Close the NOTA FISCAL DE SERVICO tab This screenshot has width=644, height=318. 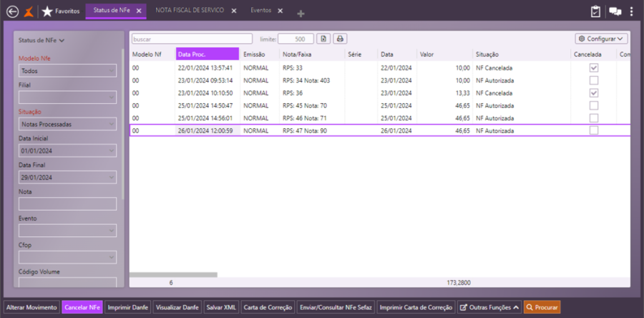pos(234,11)
